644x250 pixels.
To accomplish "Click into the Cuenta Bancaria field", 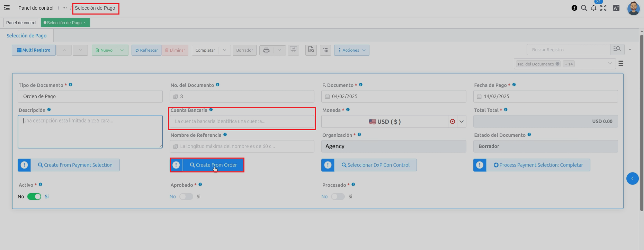I will coord(242,122).
